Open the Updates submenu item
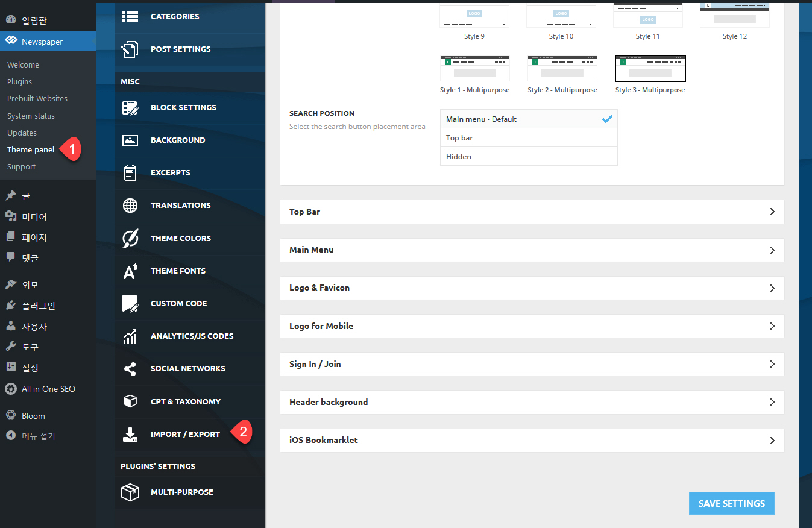 tap(22, 133)
